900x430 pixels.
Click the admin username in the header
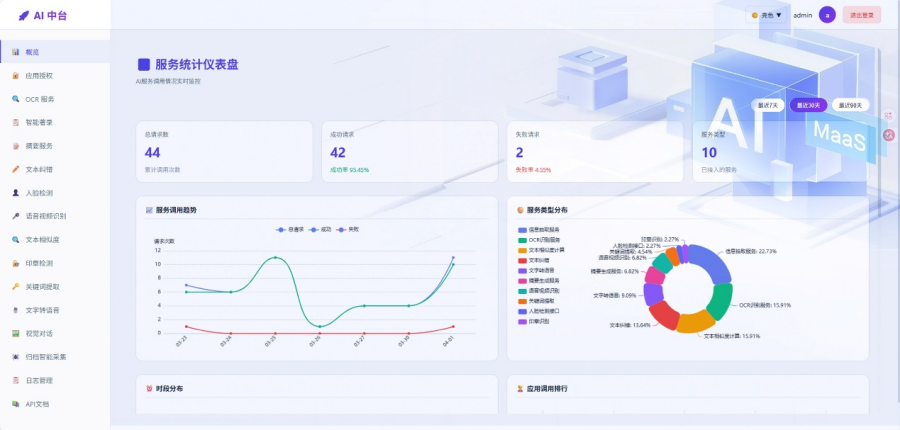(802, 16)
